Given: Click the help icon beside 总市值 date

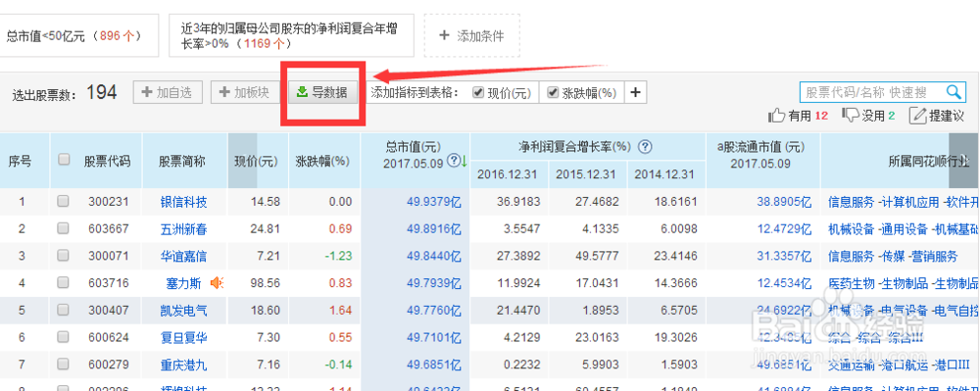Looking at the screenshot, I should pyautogui.click(x=454, y=161).
